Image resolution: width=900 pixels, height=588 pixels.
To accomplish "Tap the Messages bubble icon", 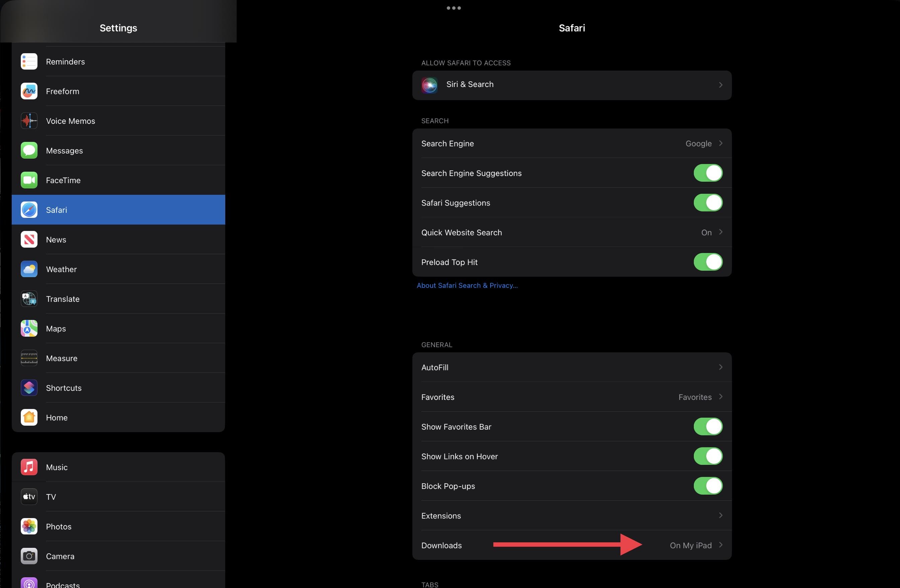I will (29, 151).
